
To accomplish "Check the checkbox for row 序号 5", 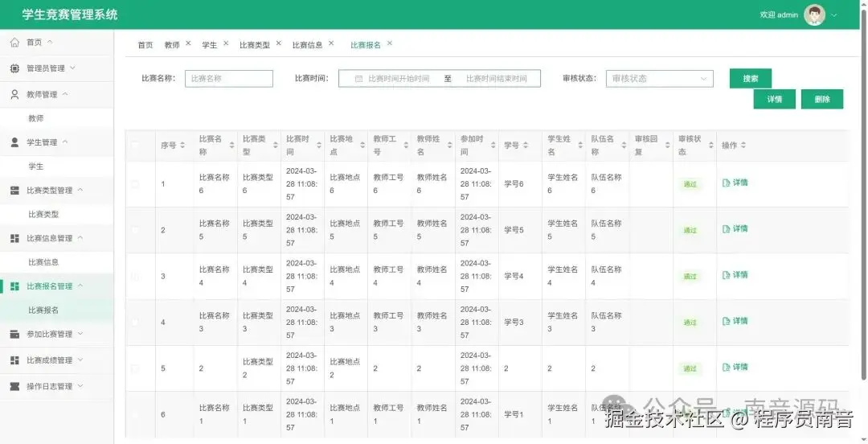I will [135, 368].
